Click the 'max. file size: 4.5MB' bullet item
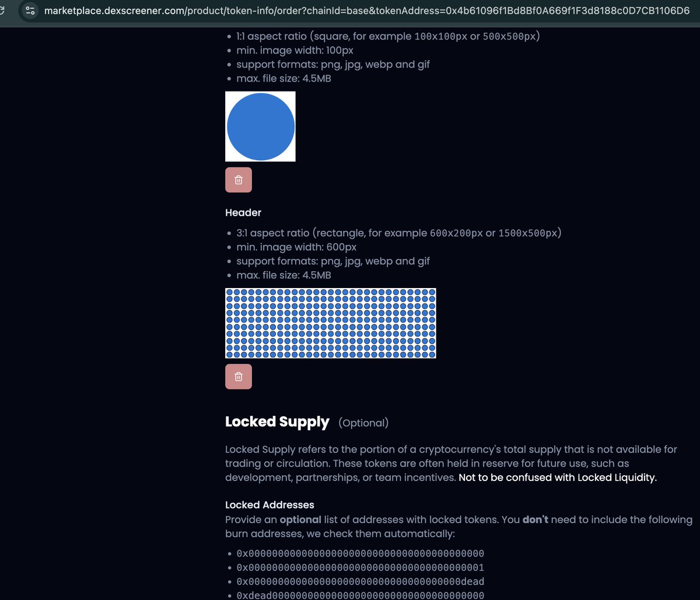700x600 pixels. 283,78
